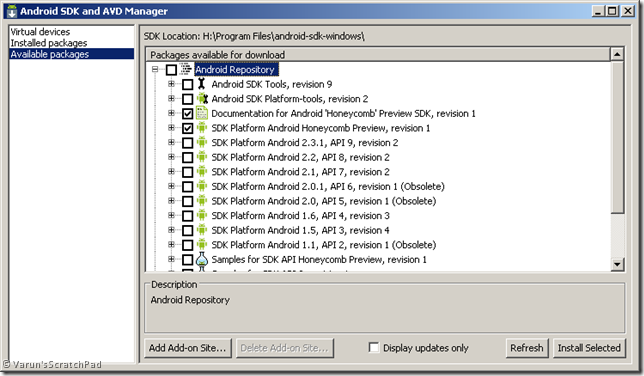Expand the Android SDK Platform-tools node
Image resolution: width=644 pixels, height=376 pixels.
[171, 99]
